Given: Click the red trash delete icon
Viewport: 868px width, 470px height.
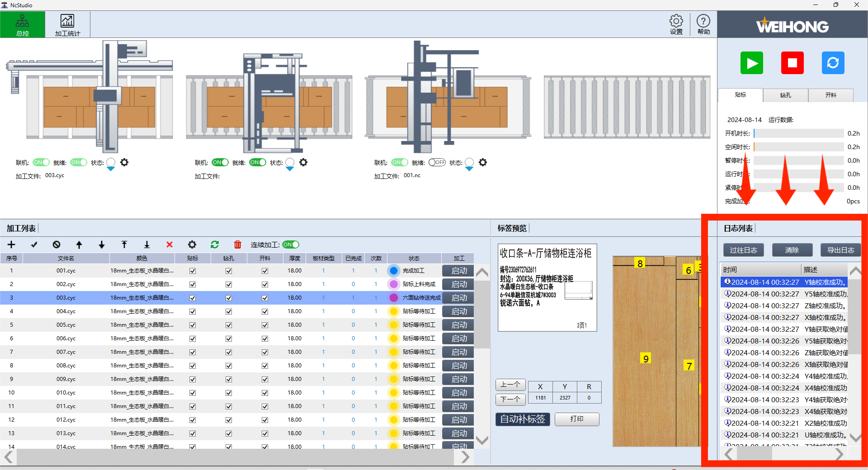Looking at the screenshot, I should pos(237,244).
